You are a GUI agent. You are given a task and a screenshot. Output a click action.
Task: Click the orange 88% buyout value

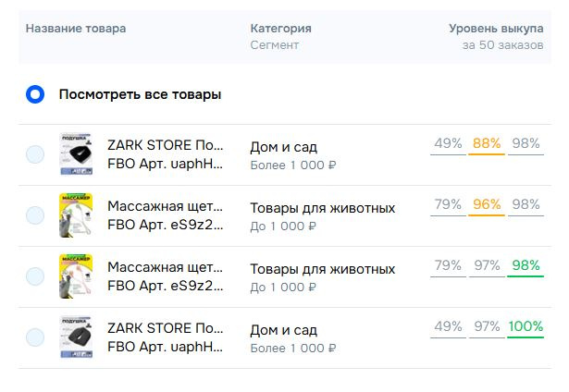click(487, 143)
